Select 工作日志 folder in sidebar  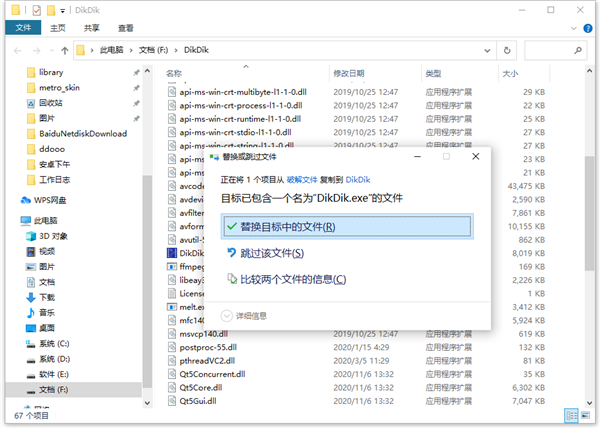click(54, 179)
